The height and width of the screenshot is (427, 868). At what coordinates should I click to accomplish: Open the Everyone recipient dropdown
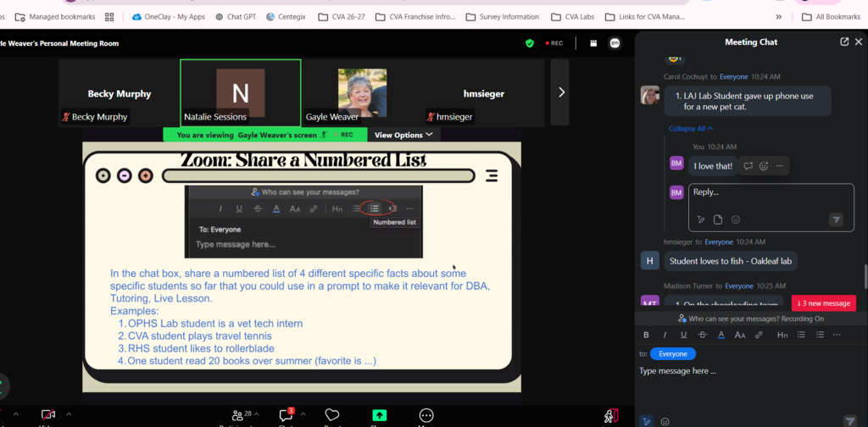click(672, 354)
